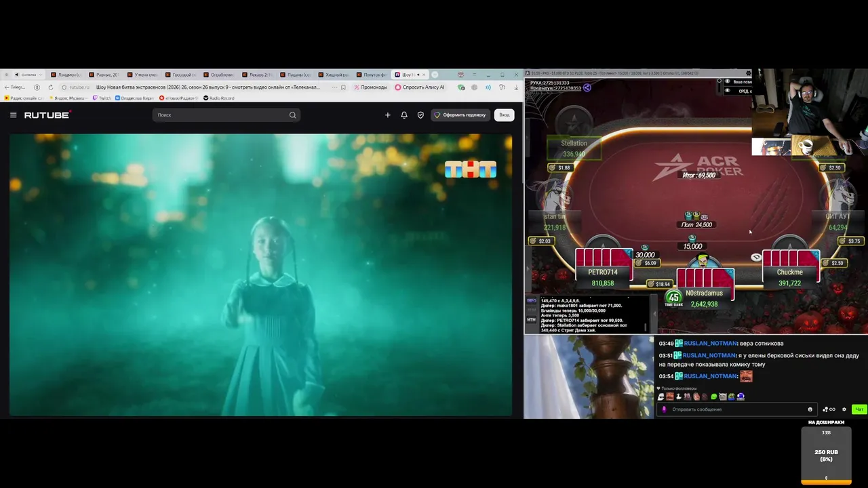Viewport: 868px width, 488px height.
Task: Toggle the Ваша позиция eye icon
Action: pyautogui.click(x=728, y=82)
